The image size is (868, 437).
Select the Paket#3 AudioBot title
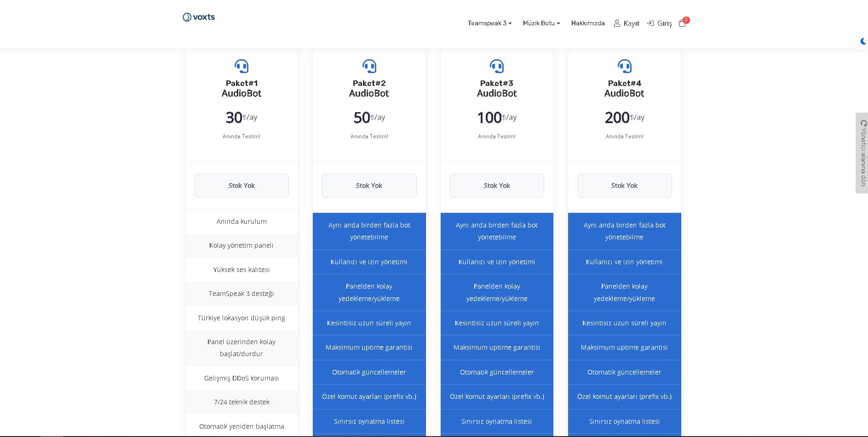pos(497,88)
